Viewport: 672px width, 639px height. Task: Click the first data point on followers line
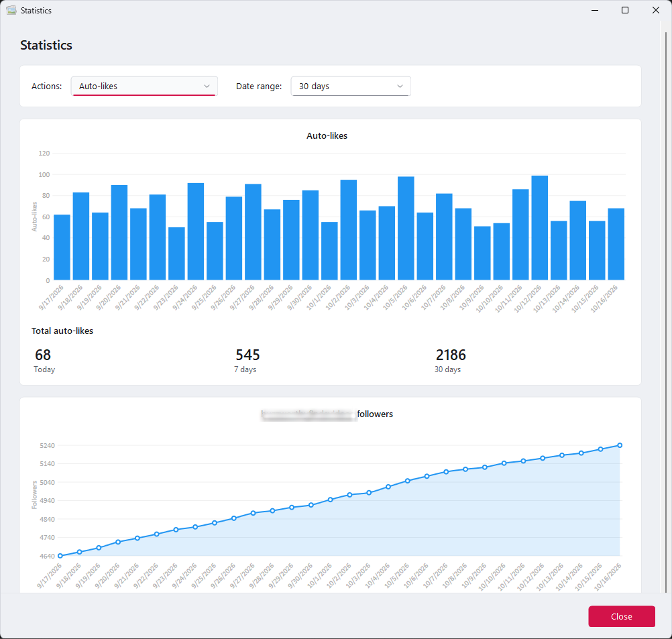[60, 556]
